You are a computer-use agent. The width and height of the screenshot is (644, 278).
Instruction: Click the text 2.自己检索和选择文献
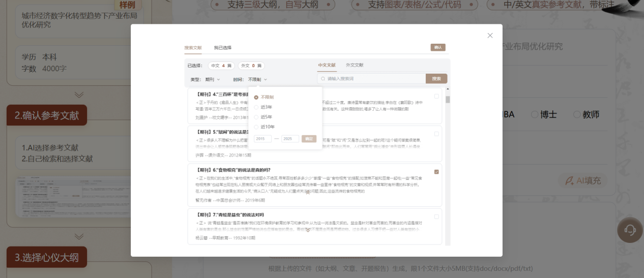57,159
